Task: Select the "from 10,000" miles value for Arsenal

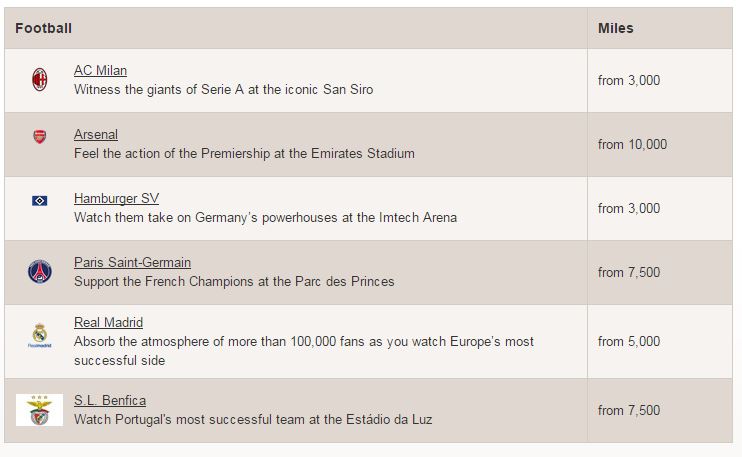Action: (632, 145)
